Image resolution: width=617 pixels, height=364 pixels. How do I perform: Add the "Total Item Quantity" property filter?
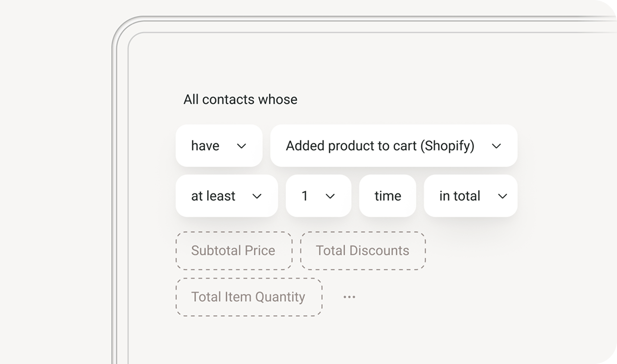coord(248,297)
